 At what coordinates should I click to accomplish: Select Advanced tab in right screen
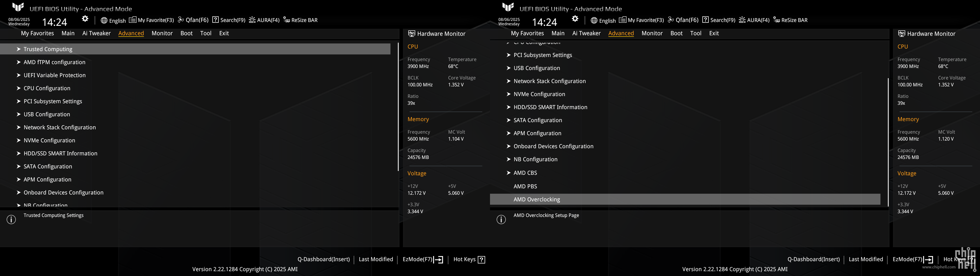pyautogui.click(x=621, y=33)
